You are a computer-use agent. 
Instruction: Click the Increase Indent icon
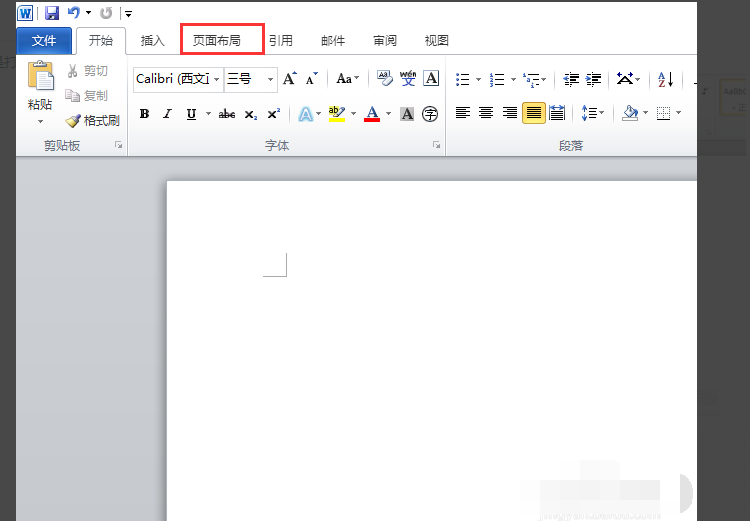tap(594, 79)
